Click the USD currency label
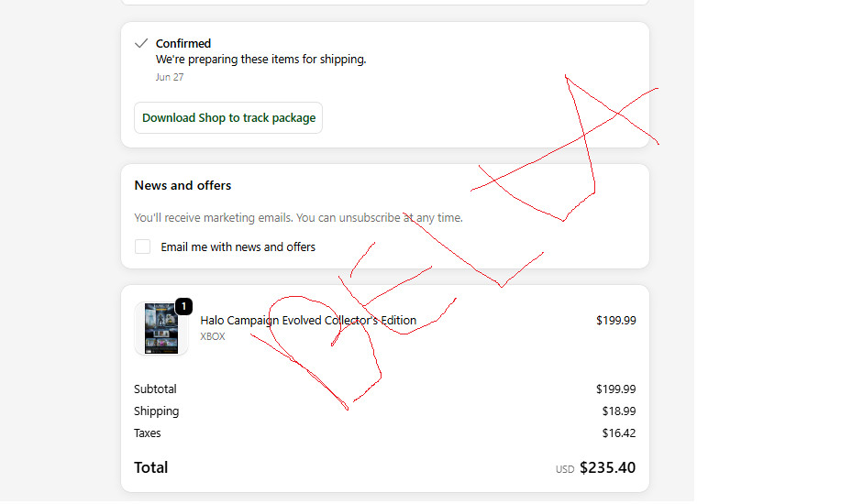This screenshot has height=504, width=841. [565, 470]
